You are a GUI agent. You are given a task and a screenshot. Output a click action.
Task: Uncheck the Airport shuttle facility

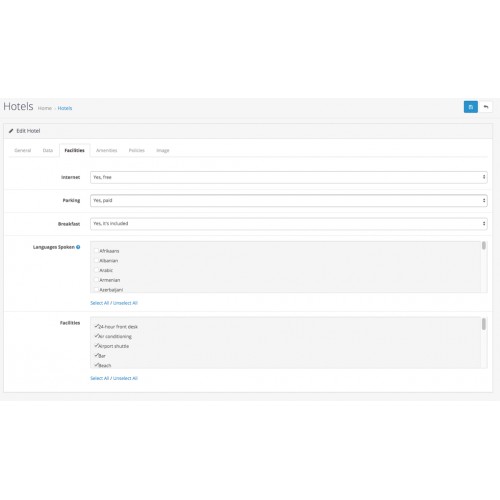pyautogui.click(x=97, y=346)
